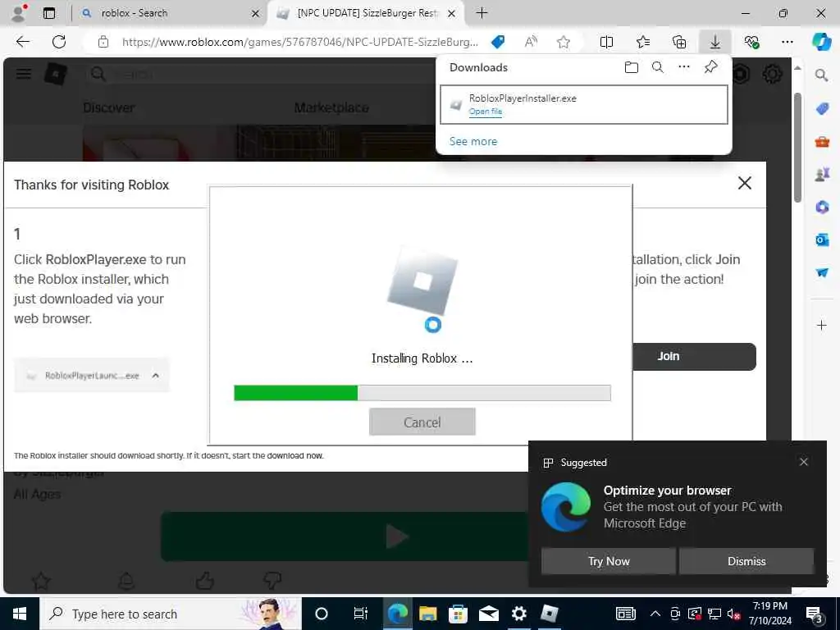The height and width of the screenshot is (630, 840).
Task: Open sidebar Search icon
Action: click(x=822, y=75)
